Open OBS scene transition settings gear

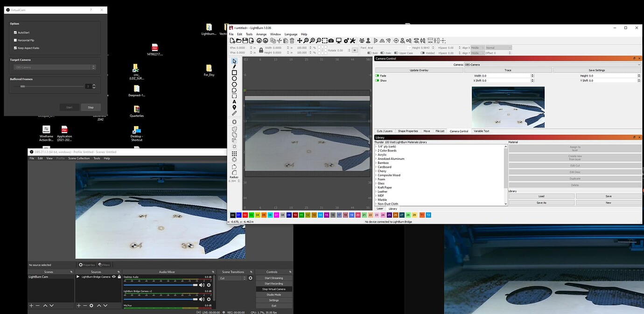pos(250,278)
